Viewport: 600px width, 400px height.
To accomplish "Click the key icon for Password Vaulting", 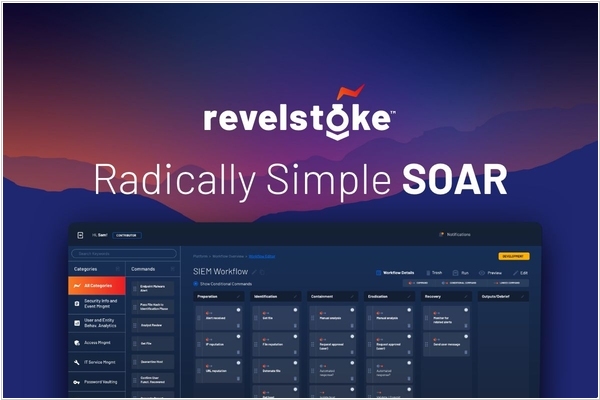I will 77,382.
